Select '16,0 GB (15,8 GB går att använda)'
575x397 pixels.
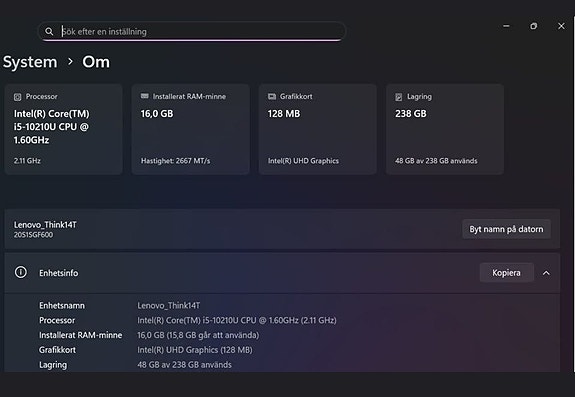(198, 335)
